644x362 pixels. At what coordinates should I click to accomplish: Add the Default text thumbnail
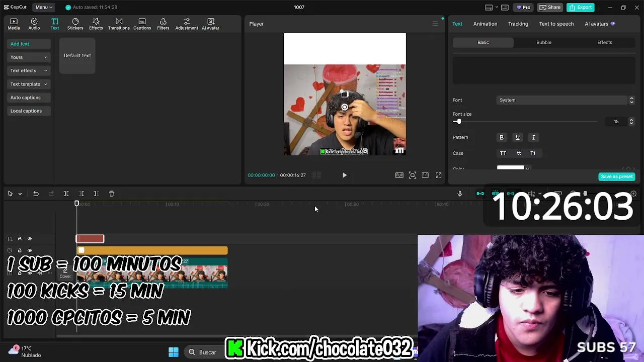point(77,56)
